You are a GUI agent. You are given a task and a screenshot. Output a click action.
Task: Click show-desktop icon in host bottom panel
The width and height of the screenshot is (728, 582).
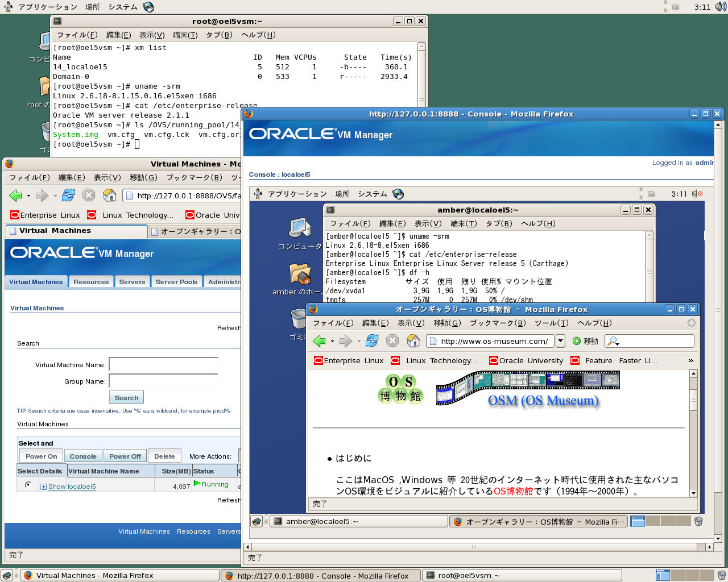7,575
